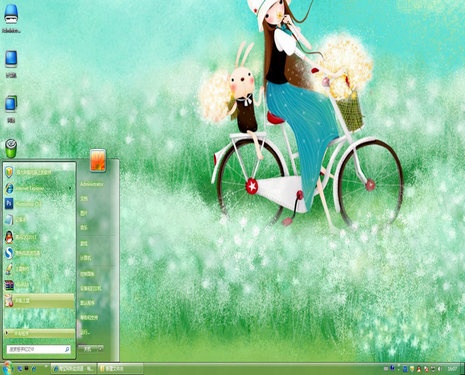Open Default Programs in the Start menu
The height and width of the screenshot is (375, 465).
pos(87,303)
